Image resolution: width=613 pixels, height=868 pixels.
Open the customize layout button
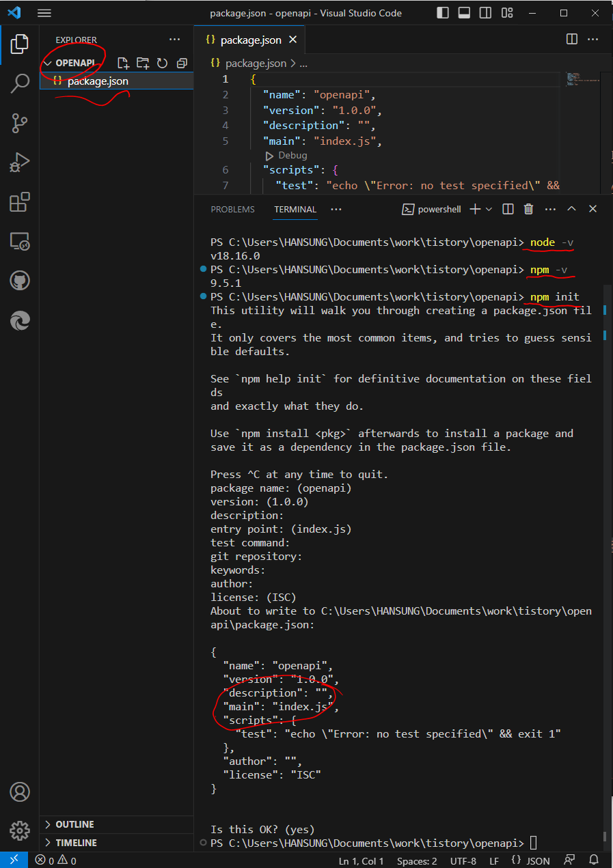point(506,13)
